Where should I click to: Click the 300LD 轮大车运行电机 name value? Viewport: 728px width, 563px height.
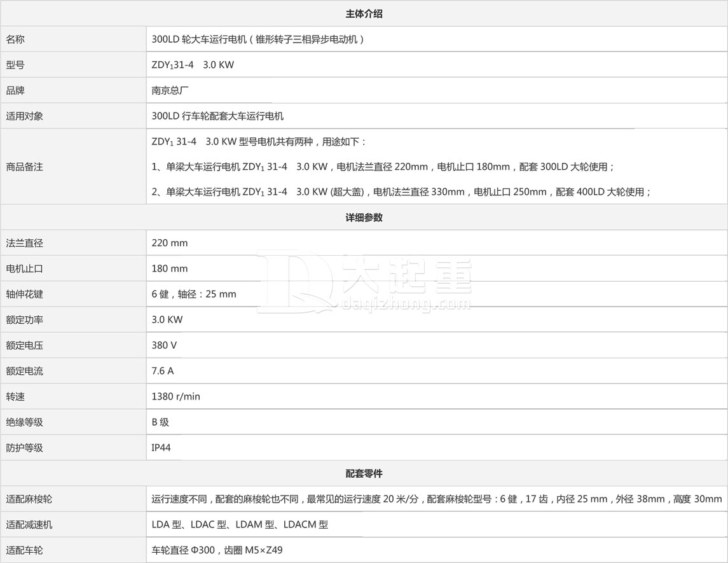258,39
